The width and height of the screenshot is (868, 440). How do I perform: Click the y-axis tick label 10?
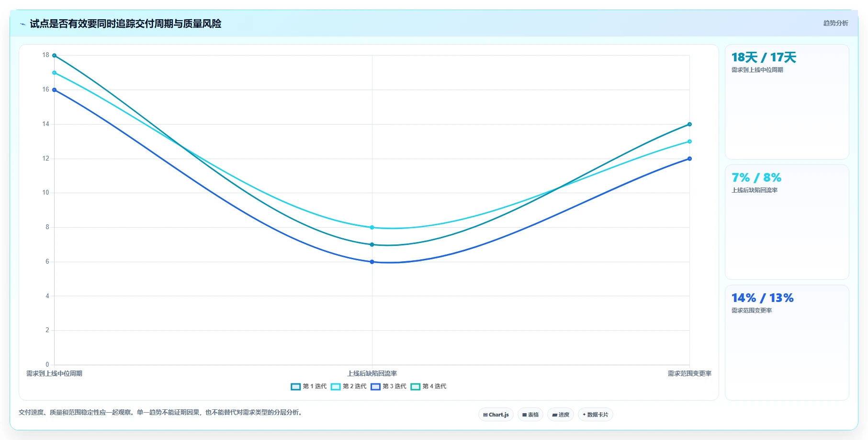45,193
